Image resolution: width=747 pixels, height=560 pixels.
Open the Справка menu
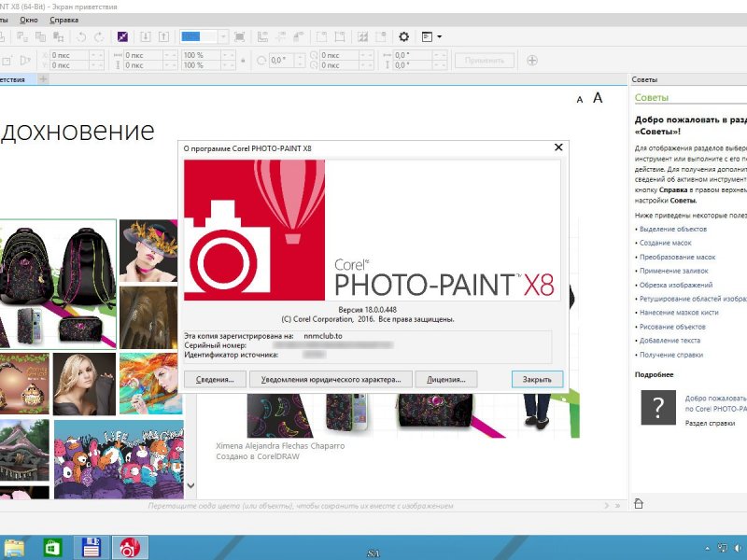[63, 20]
